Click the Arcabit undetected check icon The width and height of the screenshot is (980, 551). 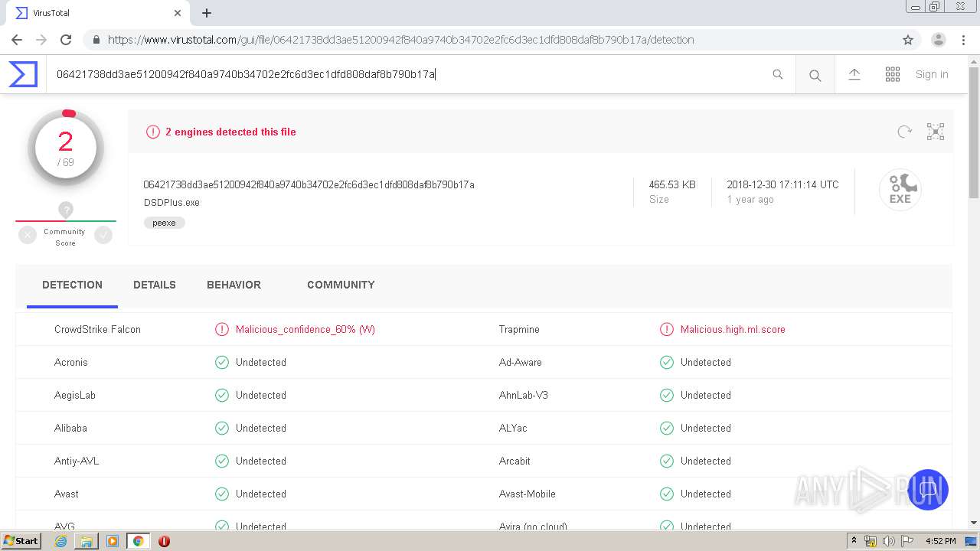[x=667, y=461]
